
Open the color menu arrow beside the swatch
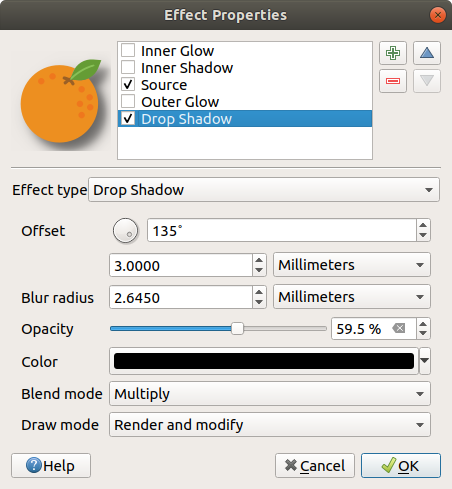(x=425, y=361)
